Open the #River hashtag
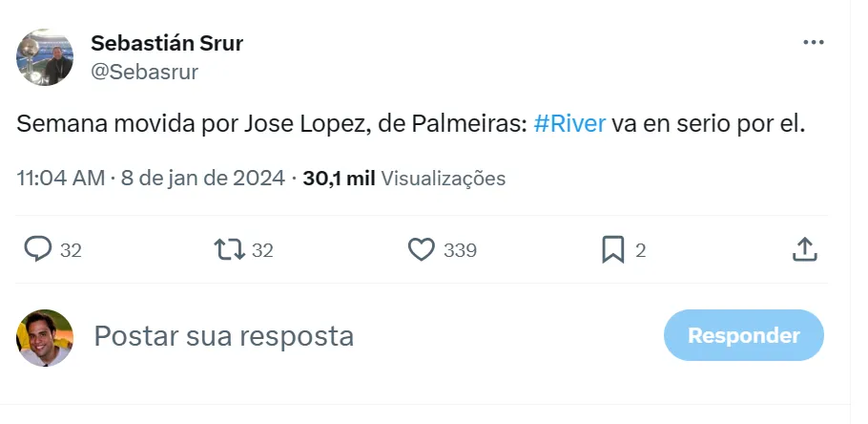Screen dimensions: 868x424 569,124
